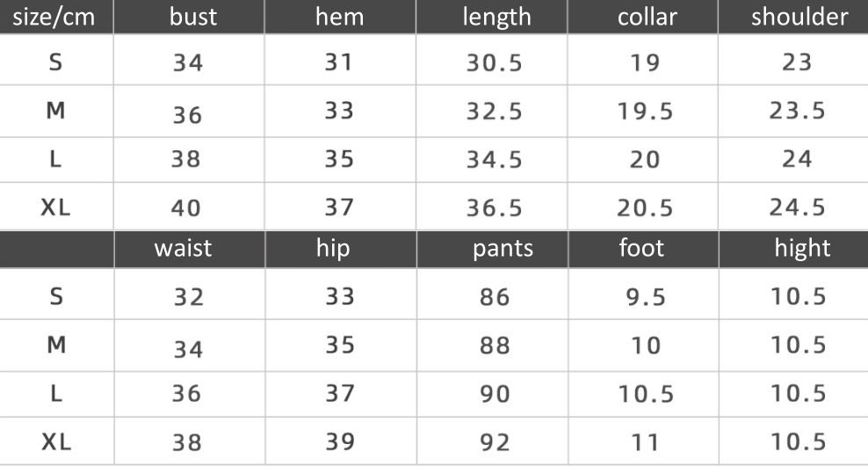868x466 pixels.
Task: Select the 'foot' column header
Action: [x=641, y=248]
